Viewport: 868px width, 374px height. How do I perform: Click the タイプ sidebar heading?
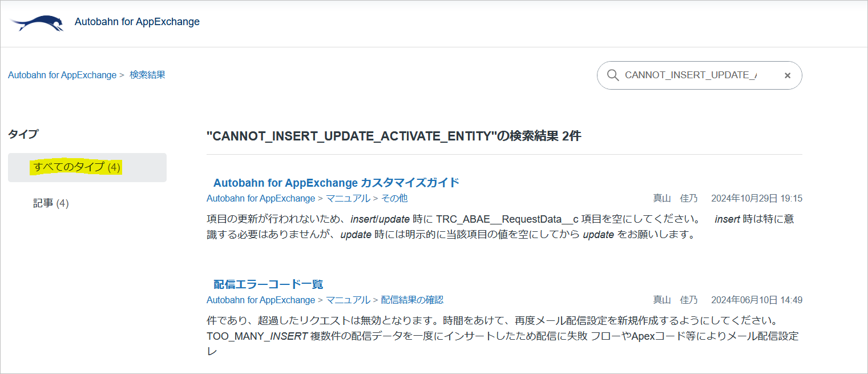[23, 134]
